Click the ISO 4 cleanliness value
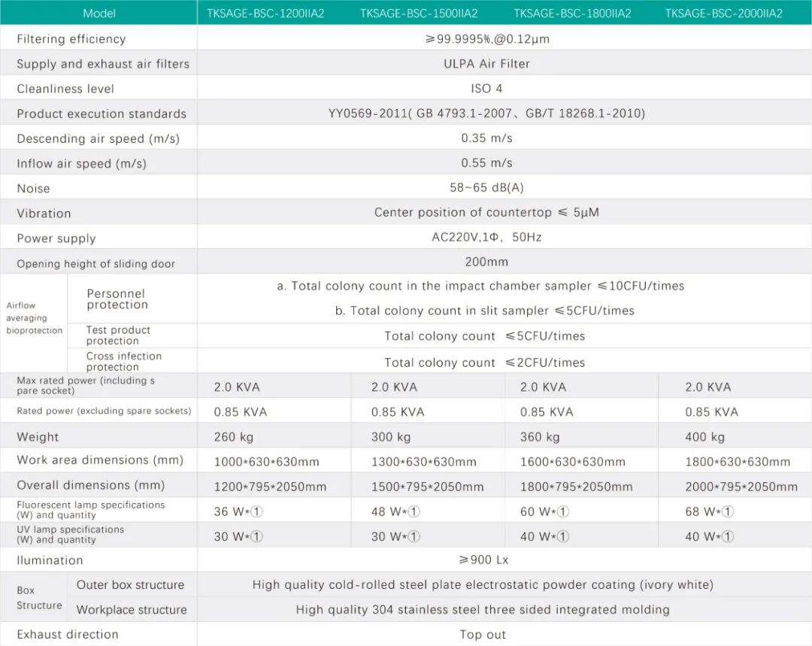The image size is (812, 646). coord(486,89)
